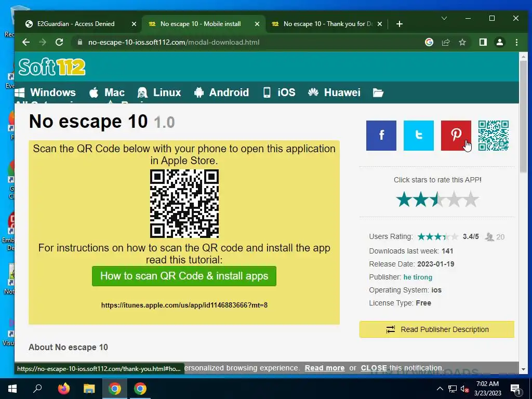Image resolution: width=532 pixels, height=399 pixels.
Task: Open Mac category in nav bar
Action: [x=107, y=92]
